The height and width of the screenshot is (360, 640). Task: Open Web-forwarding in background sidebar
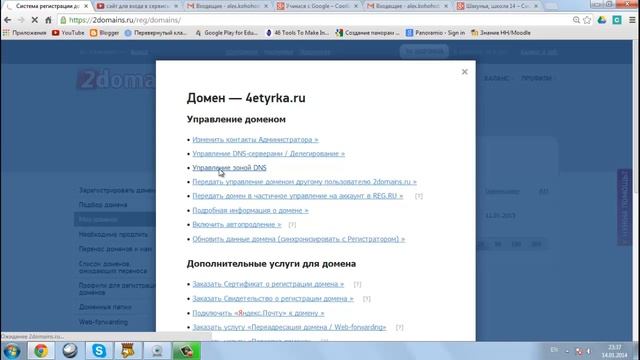pyautogui.click(x=103, y=322)
